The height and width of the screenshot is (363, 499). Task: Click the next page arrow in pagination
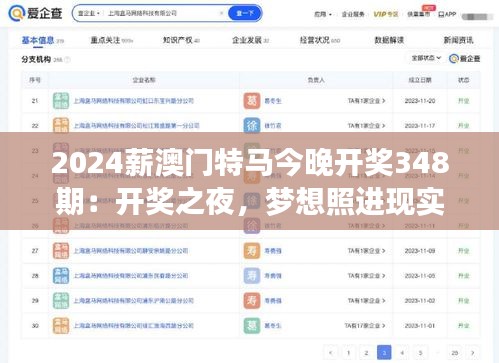coord(472,353)
